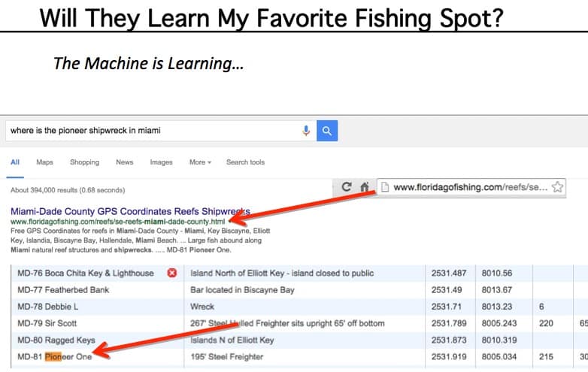
Task: Click the Bar located in Biscayne Bay description
Action: (x=242, y=290)
